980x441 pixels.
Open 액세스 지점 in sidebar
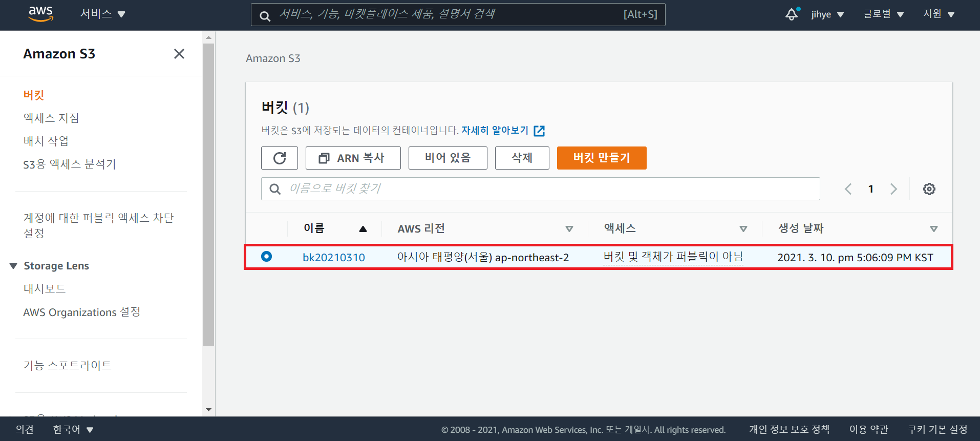click(51, 118)
